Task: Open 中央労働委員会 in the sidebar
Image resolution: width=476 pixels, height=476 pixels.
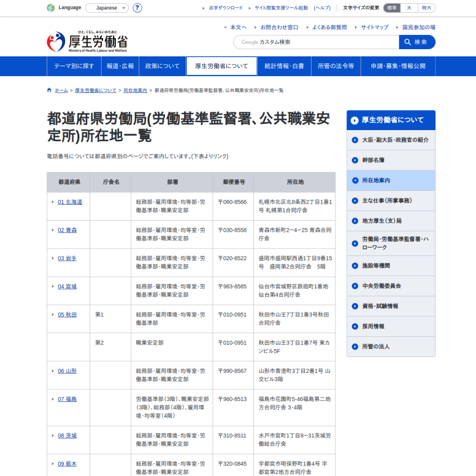Action: [391, 286]
